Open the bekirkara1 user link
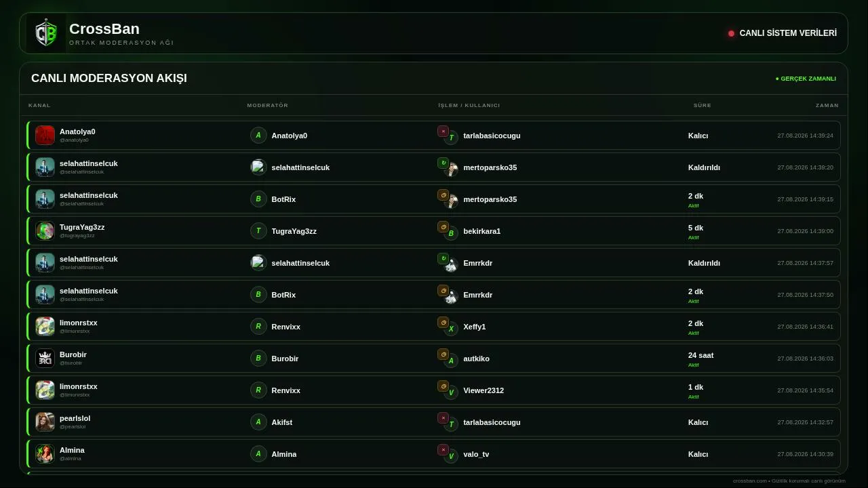Viewport: 868px width, 488px height. [481, 231]
